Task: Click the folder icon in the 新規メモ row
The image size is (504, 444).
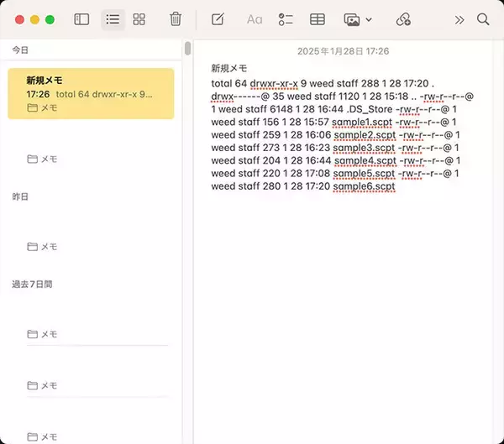Action: pyautogui.click(x=32, y=108)
